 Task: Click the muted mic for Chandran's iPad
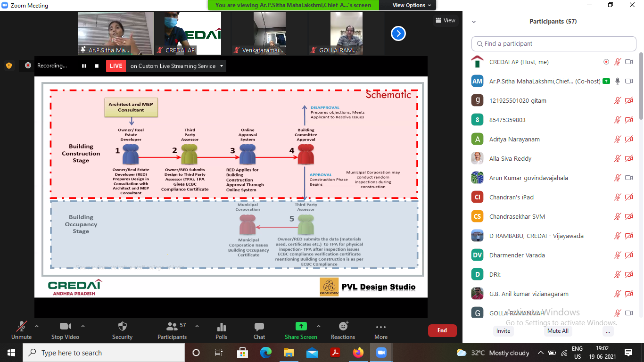pos(617,197)
